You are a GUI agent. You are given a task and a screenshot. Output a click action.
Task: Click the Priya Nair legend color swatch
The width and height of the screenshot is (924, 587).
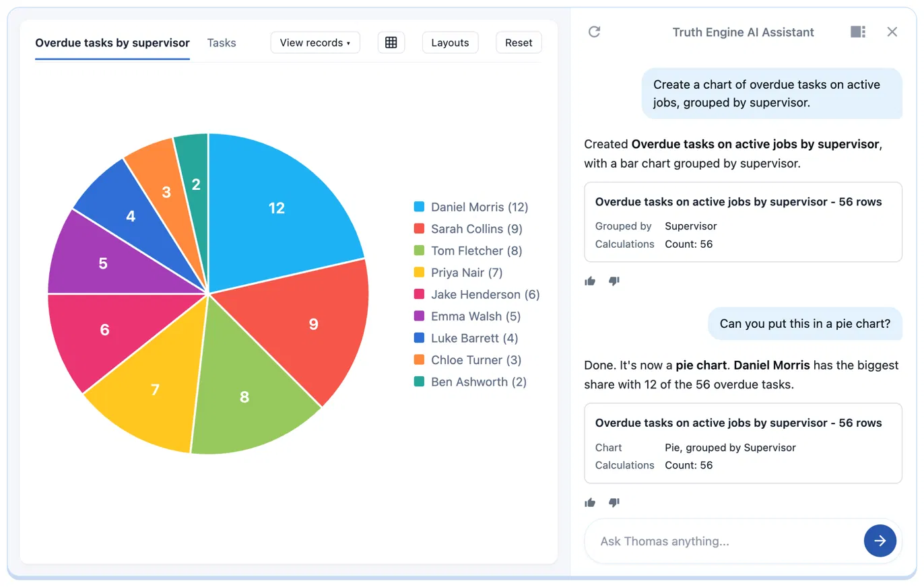pyautogui.click(x=419, y=273)
